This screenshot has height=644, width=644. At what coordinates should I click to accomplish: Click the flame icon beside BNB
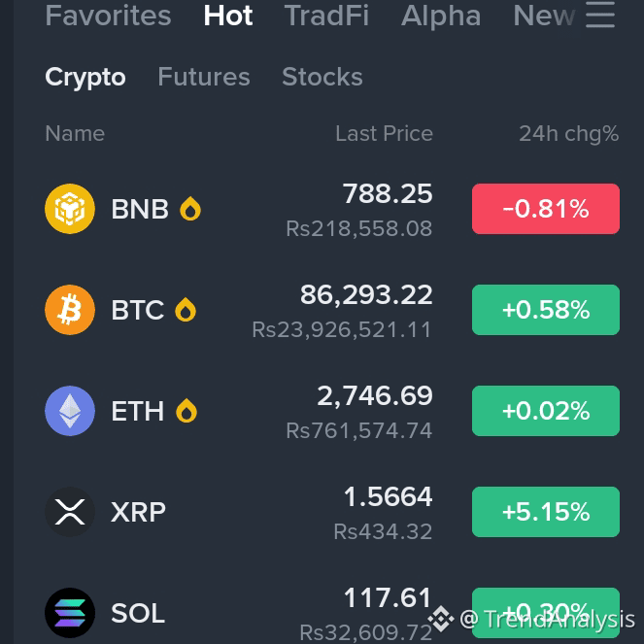190,209
